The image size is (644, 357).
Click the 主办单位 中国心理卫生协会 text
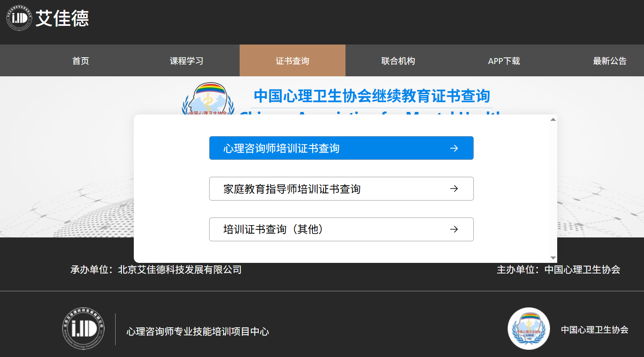tap(558, 270)
